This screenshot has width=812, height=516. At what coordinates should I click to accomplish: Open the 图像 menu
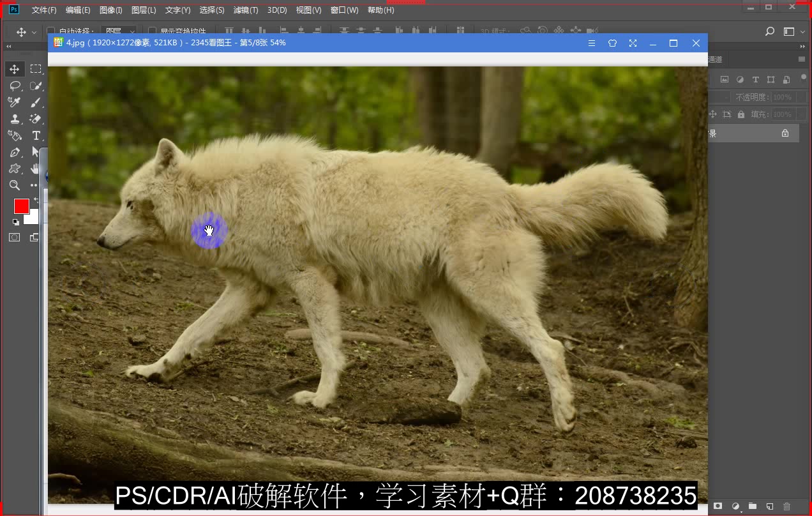pyautogui.click(x=110, y=10)
